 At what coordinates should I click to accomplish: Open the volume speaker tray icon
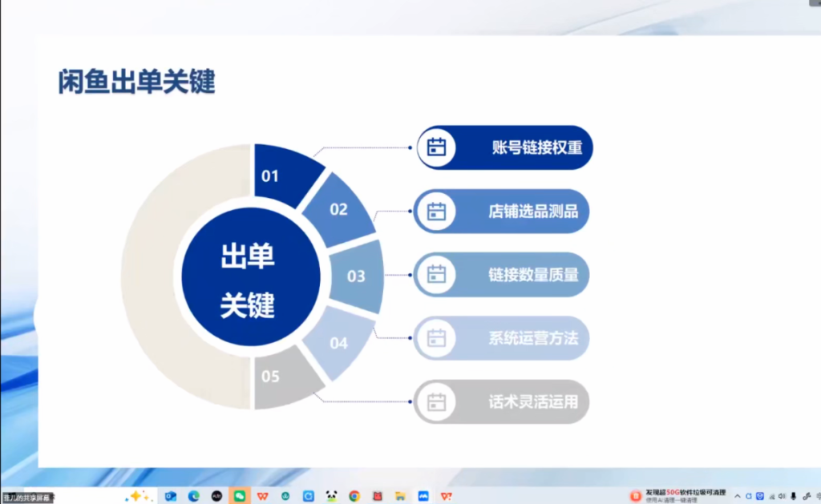click(782, 496)
